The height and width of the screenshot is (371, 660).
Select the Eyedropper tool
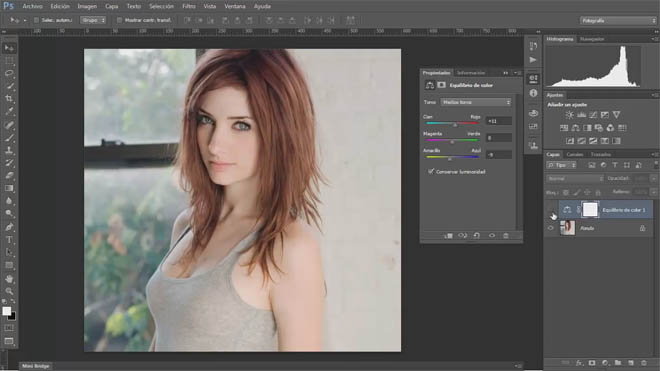[9, 112]
